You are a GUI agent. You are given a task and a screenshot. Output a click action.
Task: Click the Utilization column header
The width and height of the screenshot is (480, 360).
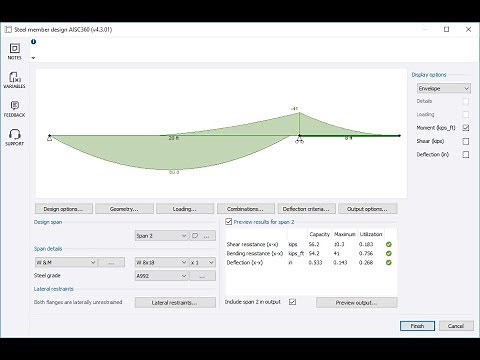(x=371, y=234)
